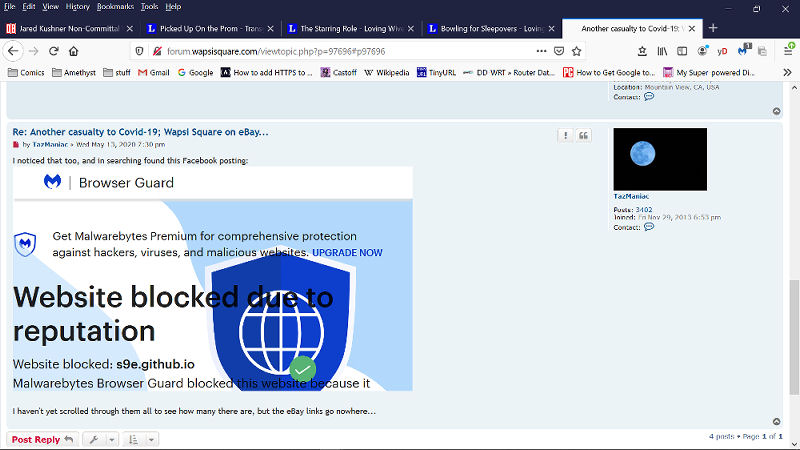The width and height of the screenshot is (800, 450).
Task: Contact TazManiac via speech bubble icon
Action: (649, 227)
